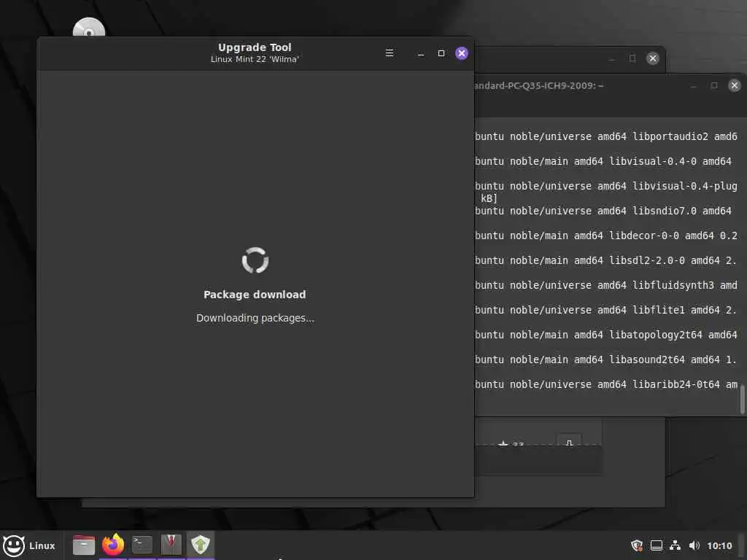Maximize the terminal window
Image resolution: width=747 pixels, height=560 pixels.
(713, 85)
